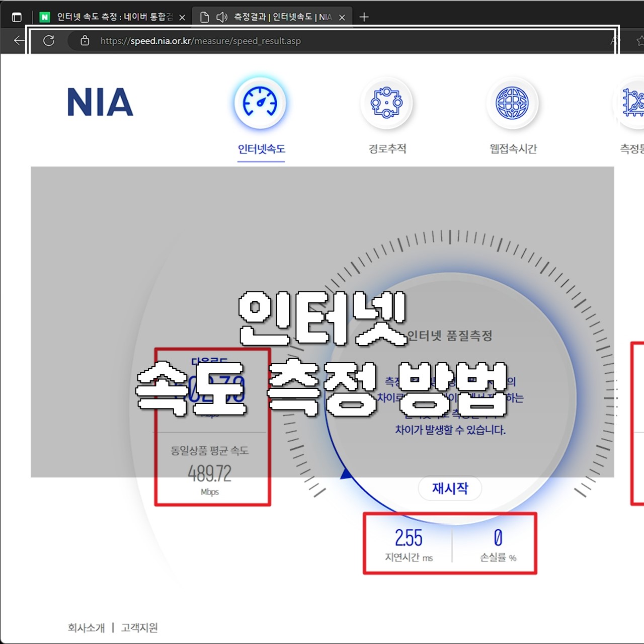Click the 차이가 발생할 수 있습니다 text

(450, 430)
